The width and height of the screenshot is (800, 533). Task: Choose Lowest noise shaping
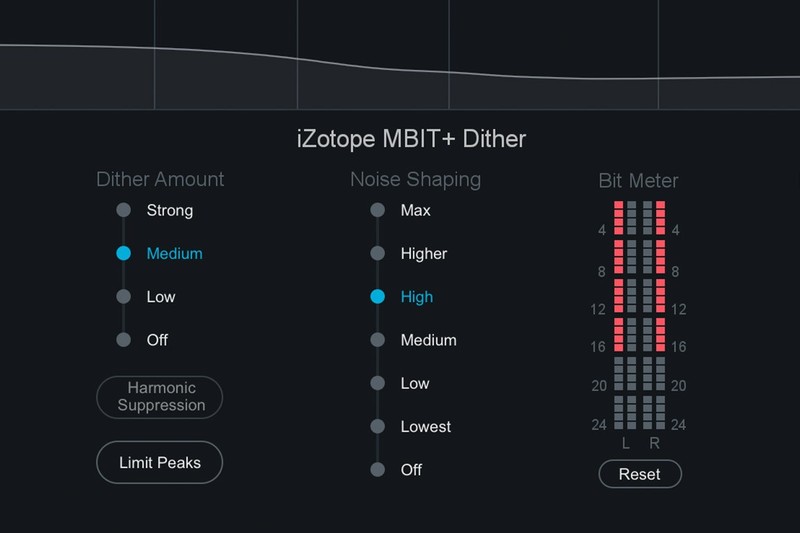(377, 427)
